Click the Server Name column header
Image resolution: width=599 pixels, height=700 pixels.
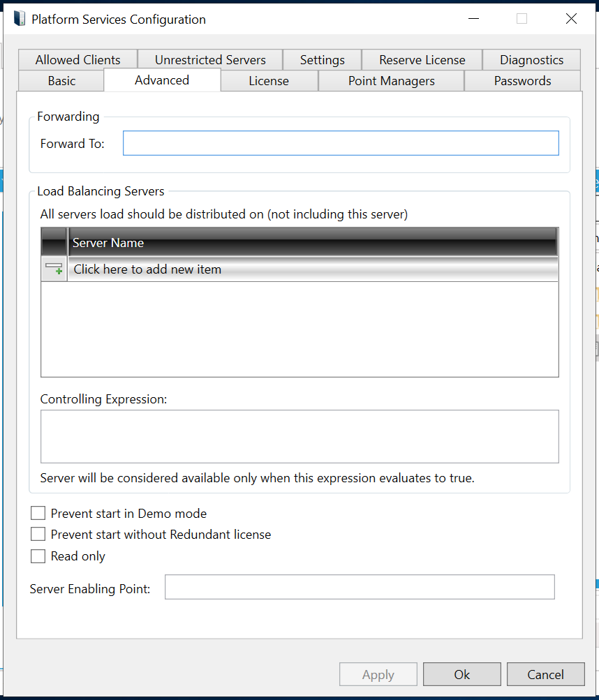click(x=313, y=243)
